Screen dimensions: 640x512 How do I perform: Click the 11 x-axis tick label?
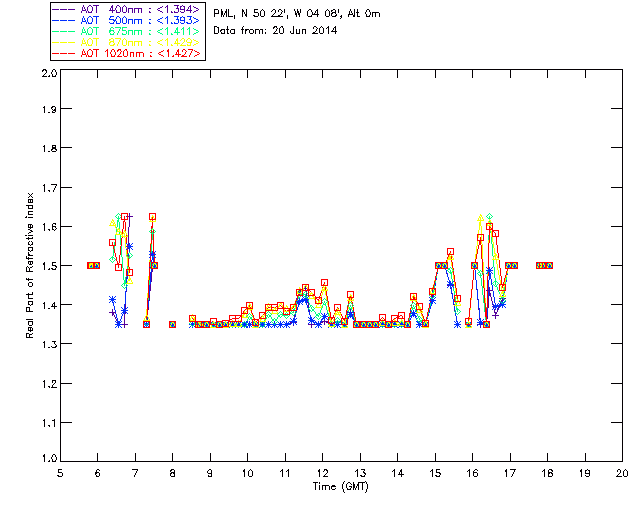[285, 473]
